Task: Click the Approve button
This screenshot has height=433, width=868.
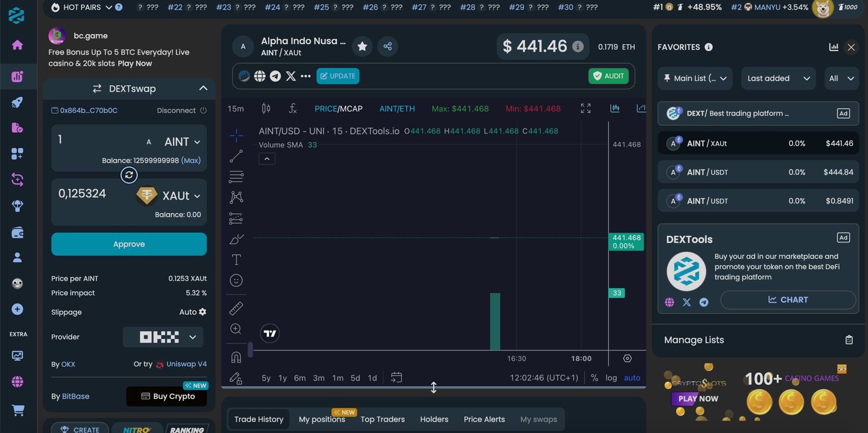Action: [x=129, y=244]
